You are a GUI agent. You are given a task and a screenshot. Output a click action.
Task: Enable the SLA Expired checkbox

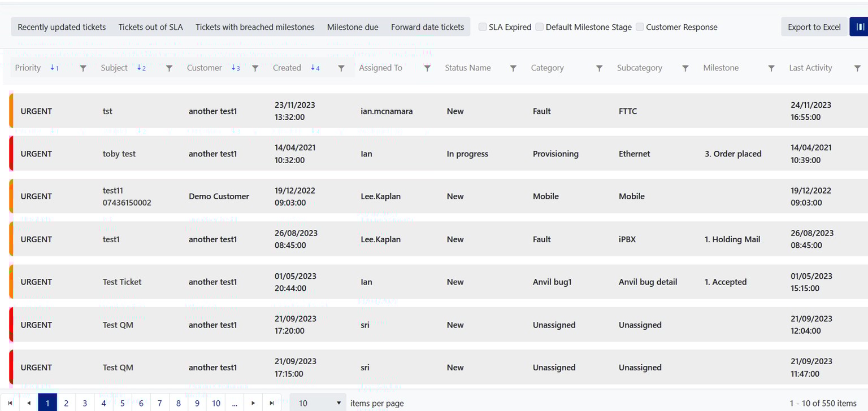tap(483, 27)
